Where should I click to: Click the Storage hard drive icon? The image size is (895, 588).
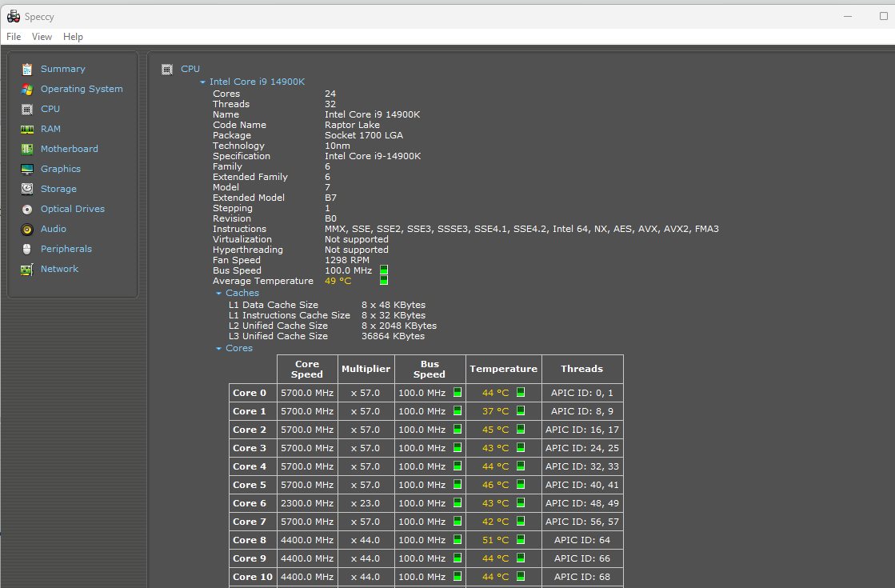pos(27,190)
